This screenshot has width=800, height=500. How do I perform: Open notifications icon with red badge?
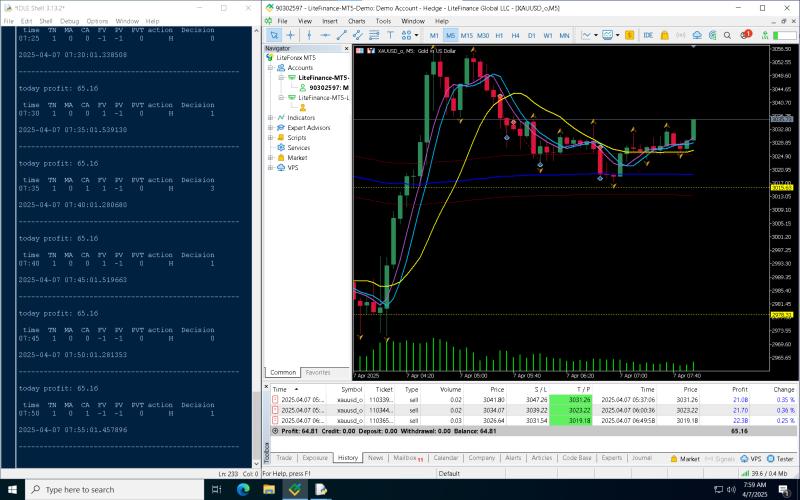(x=746, y=35)
